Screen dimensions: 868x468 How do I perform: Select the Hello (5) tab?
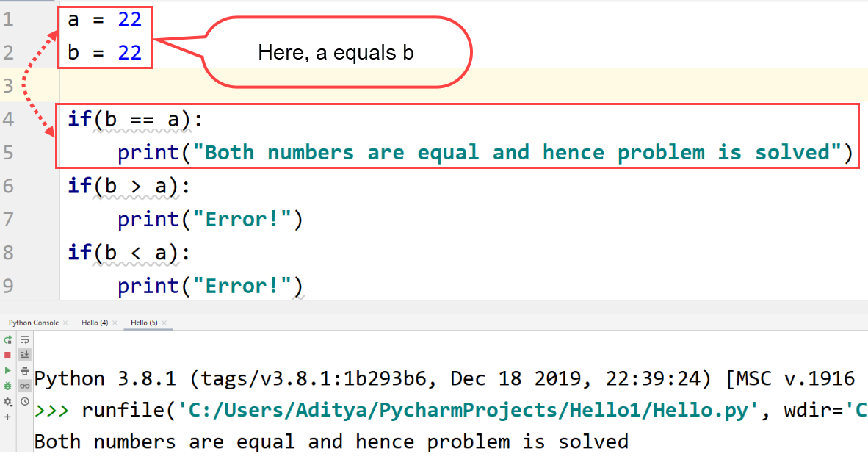click(x=144, y=323)
